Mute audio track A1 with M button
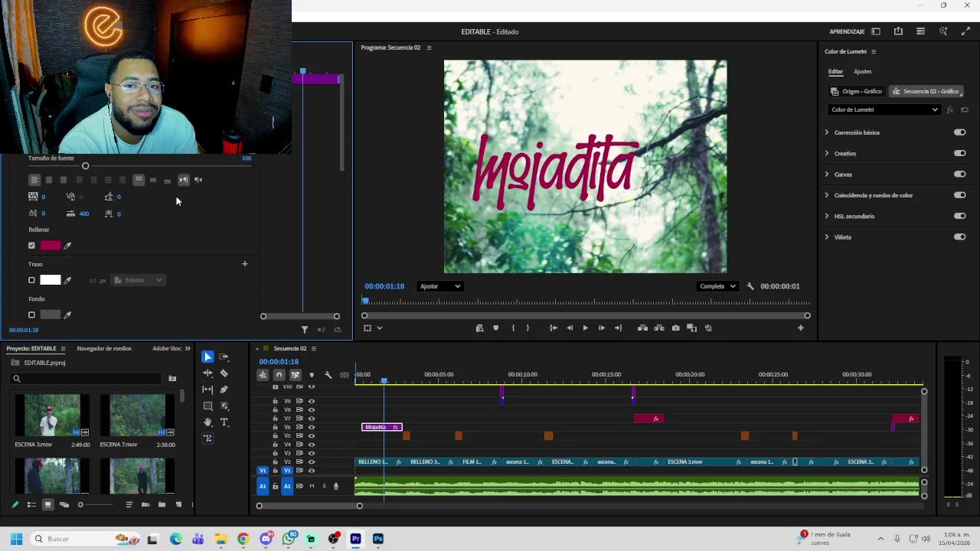Image resolution: width=980 pixels, height=551 pixels. tap(312, 486)
